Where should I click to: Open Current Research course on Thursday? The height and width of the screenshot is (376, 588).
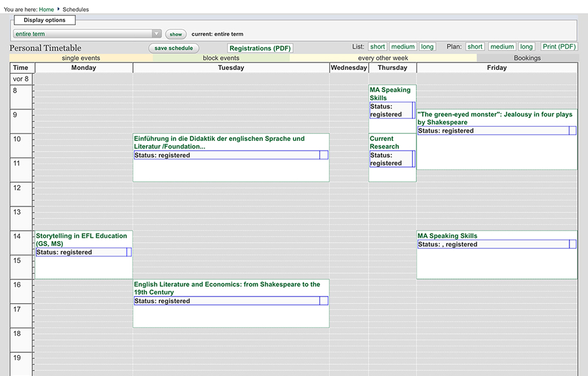pyautogui.click(x=384, y=142)
